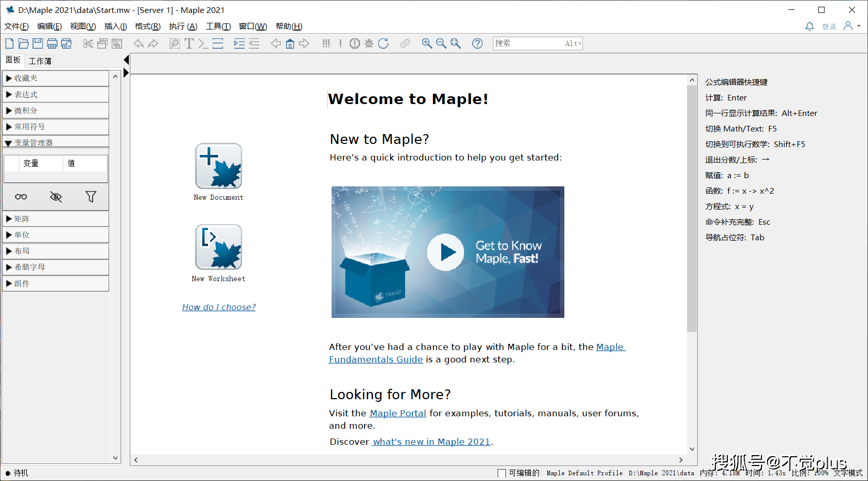The height and width of the screenshot is (481, 868).
Task: Click the notification bell icon
Action: coord(810,26)
